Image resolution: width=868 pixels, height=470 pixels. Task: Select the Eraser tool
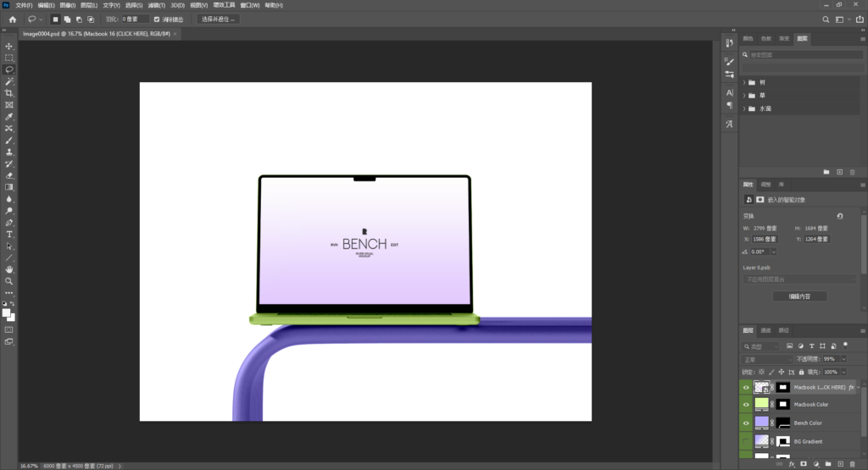[x=8, y=175]
